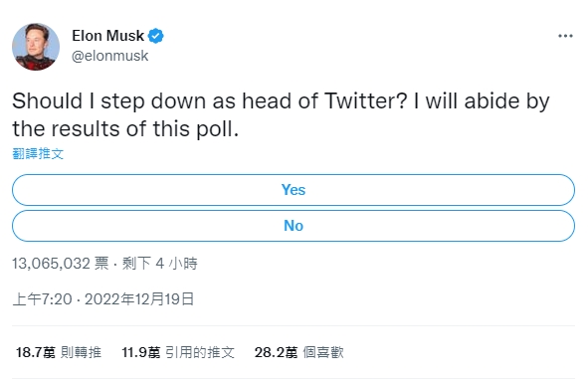Open Elon Musk's profile picture

tap(36, 47)
